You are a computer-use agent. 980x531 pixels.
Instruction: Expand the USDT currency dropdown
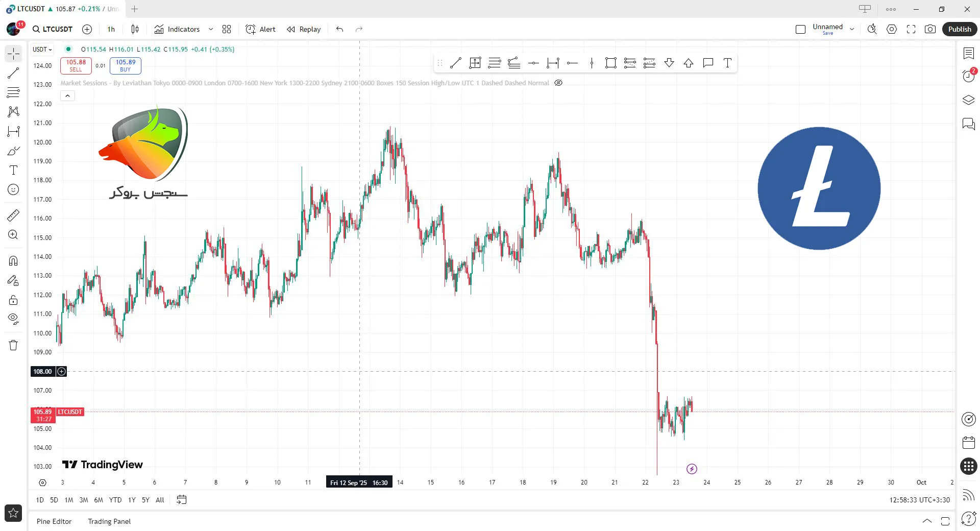click(42, 50)
